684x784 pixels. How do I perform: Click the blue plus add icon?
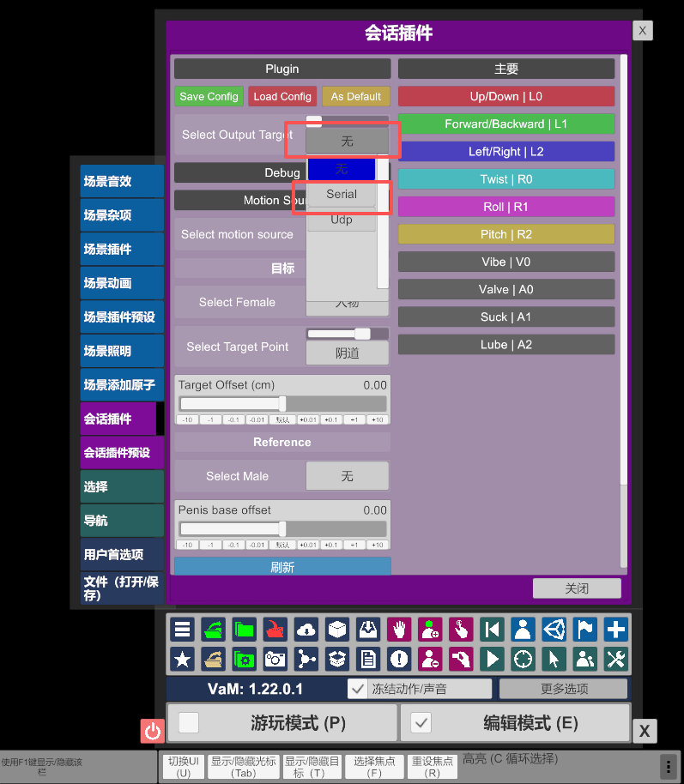pos(616,629)
